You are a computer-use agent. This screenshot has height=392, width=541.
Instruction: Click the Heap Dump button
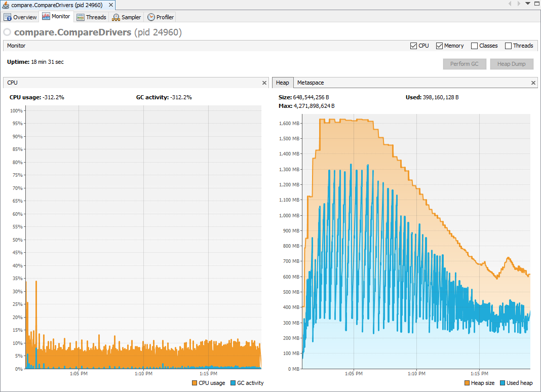coord(512,64)
